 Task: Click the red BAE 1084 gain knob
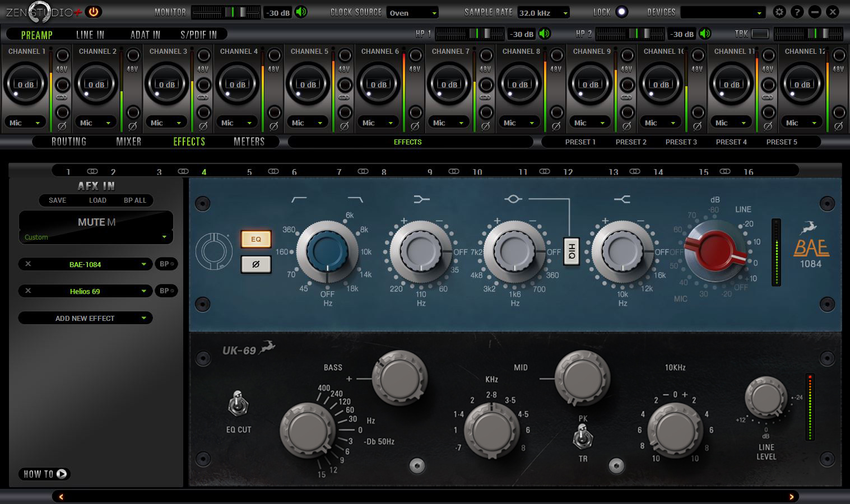click(716, 251)
